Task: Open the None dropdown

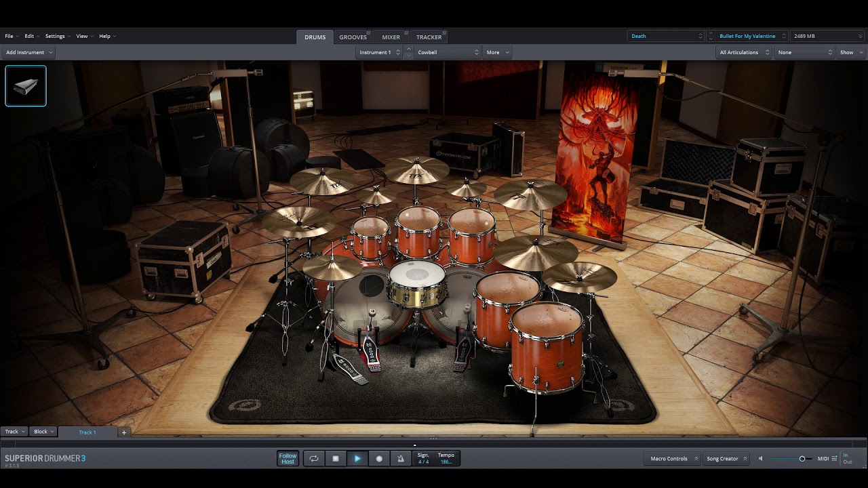Action: tap(804, 52)
